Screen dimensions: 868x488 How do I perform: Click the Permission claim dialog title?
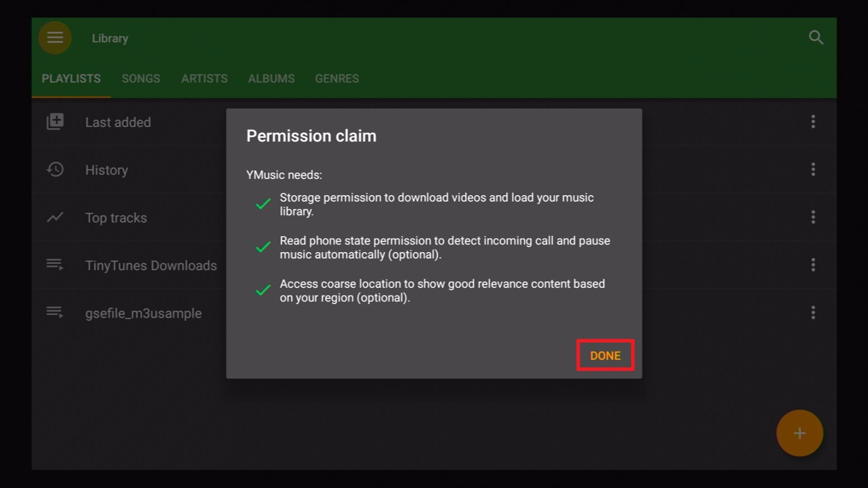click(311, 136)
